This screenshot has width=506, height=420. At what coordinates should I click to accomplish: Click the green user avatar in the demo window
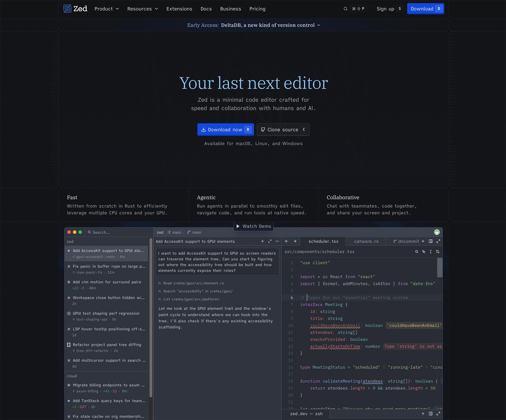pyautogui.click(x=437, y=232)
